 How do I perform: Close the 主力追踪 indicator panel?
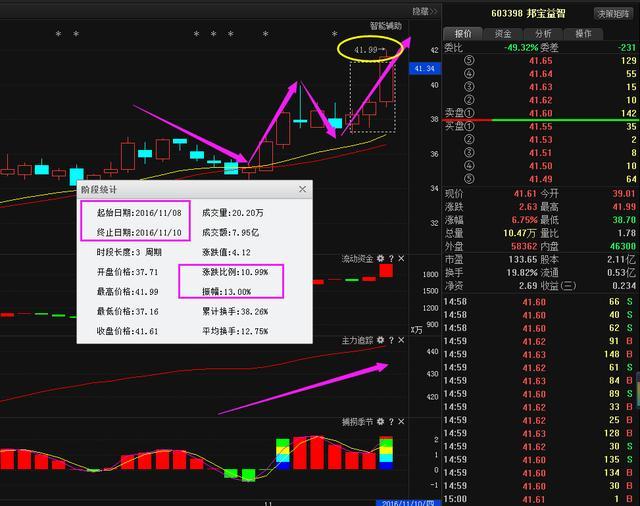coord(402,340)
